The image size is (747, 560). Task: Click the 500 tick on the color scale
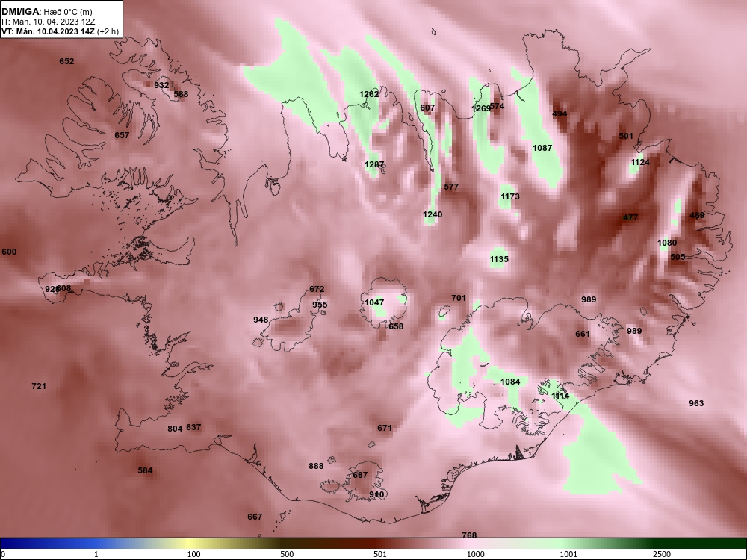point(288,554)
